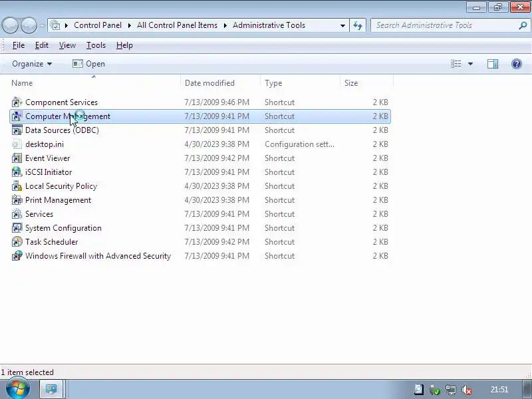
Task: Click Local Security Policy date 4/30/2023 9:38 PM
Action: point(217,186)
